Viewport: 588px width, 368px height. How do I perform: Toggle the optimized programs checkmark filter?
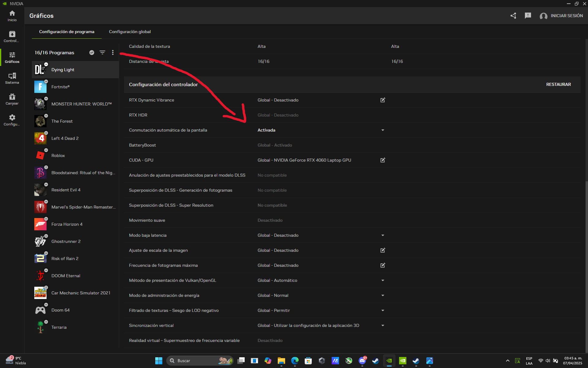click(92, 52)
